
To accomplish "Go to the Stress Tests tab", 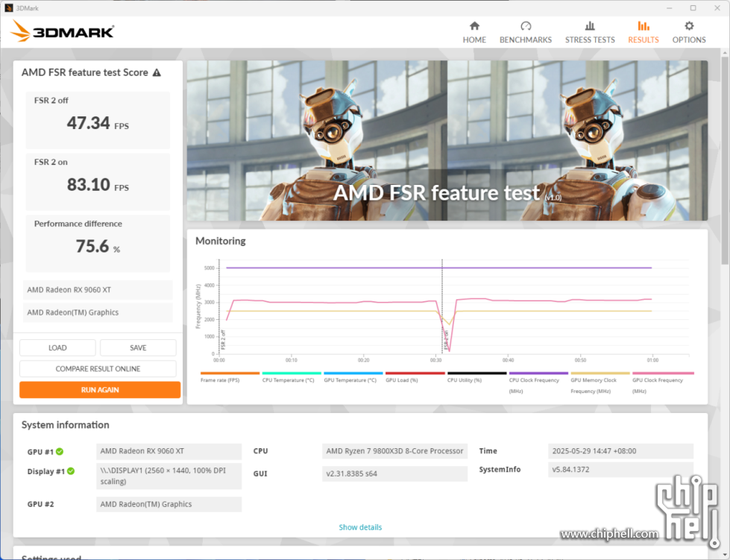I will point(590,33).
